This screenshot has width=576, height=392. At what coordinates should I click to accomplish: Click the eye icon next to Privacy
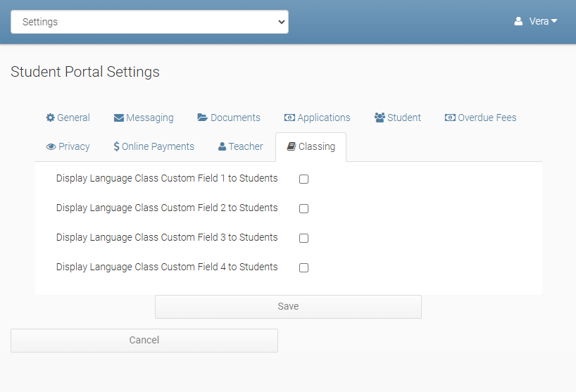click(x=51, y=146)
